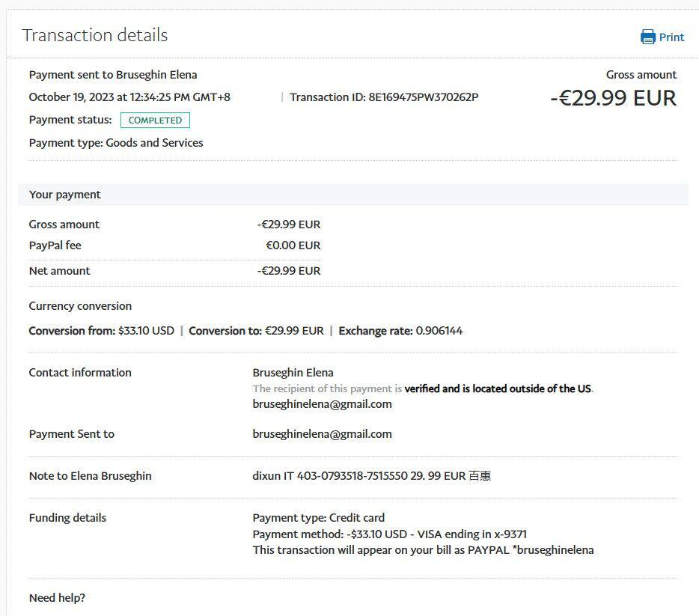Click the Conversion from $33.10 USD text
This screenshot has height=616, width=699.
coord(101,331)
